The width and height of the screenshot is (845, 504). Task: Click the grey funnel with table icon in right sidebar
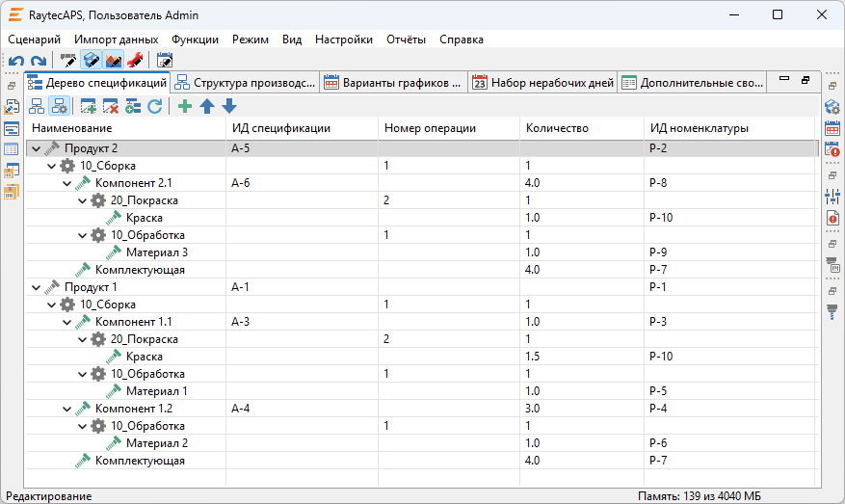832,265
